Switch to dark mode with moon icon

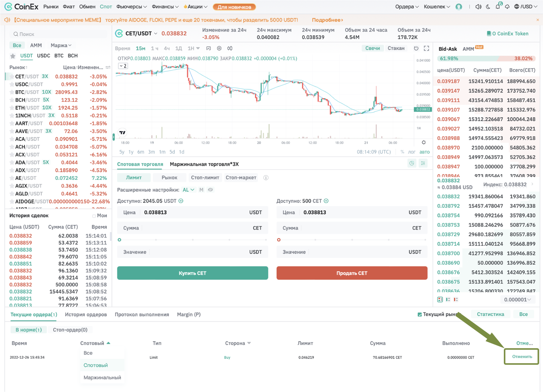tap(488, 6)
